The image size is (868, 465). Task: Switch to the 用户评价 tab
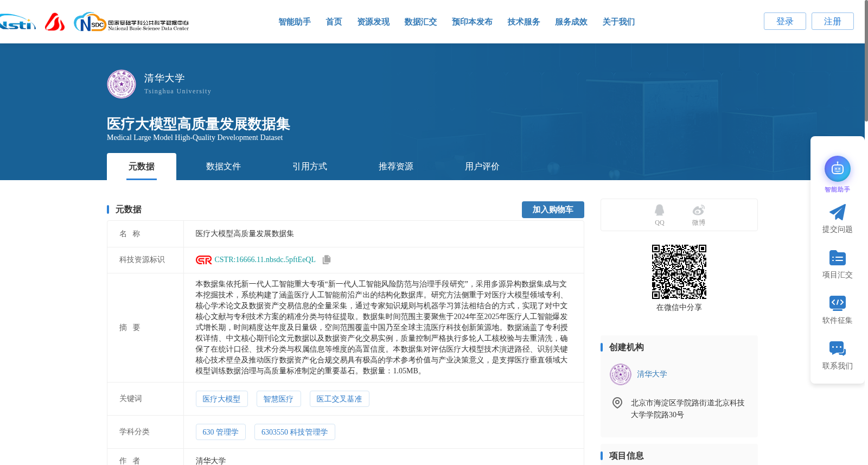coord(482,167)
